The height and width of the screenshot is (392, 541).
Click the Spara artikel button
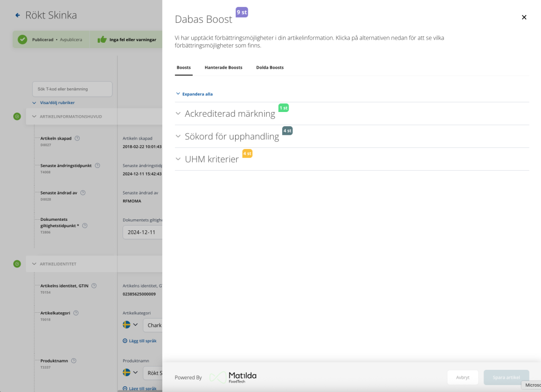click(x=506, y=378)
